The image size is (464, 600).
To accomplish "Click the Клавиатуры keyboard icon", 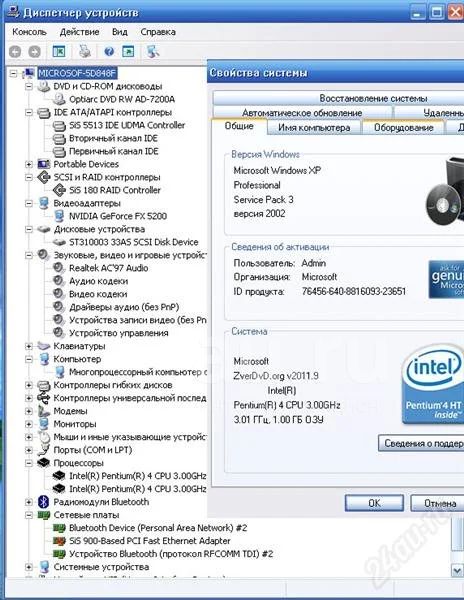I will pyautogui.click(x=44, y=346).
